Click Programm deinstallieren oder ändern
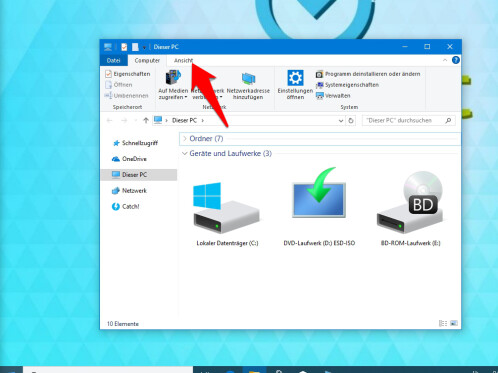The height and width of the screenshot is (373, 498). point(368,74)
